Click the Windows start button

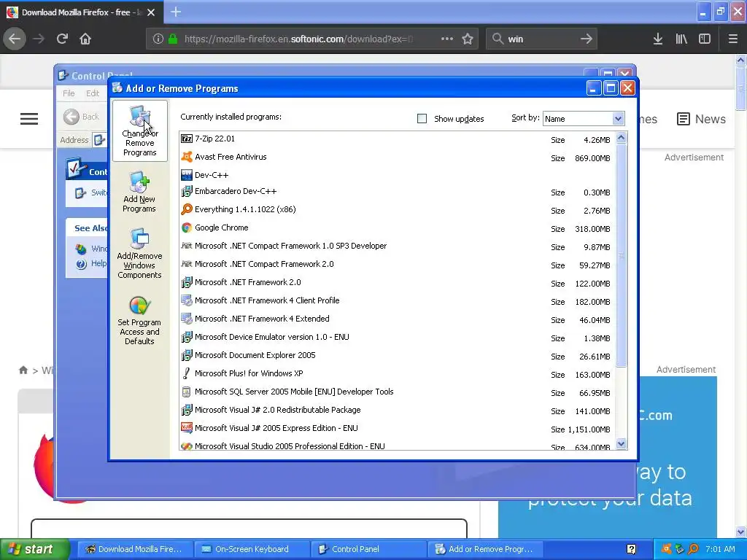(35, 549)
